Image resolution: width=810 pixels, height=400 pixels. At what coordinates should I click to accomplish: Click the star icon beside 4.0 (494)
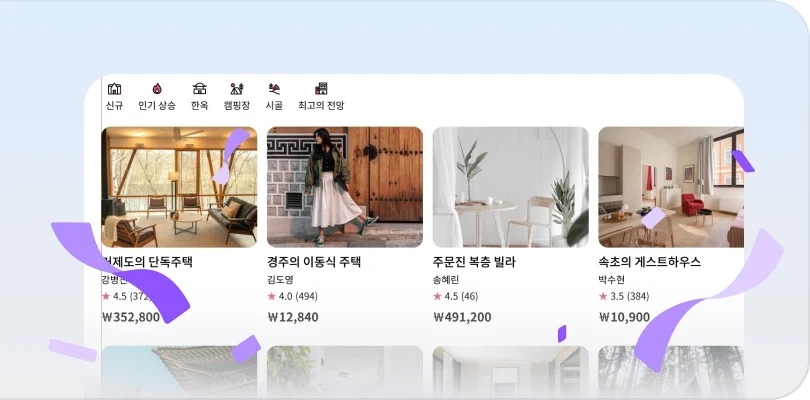click(272, 296)
